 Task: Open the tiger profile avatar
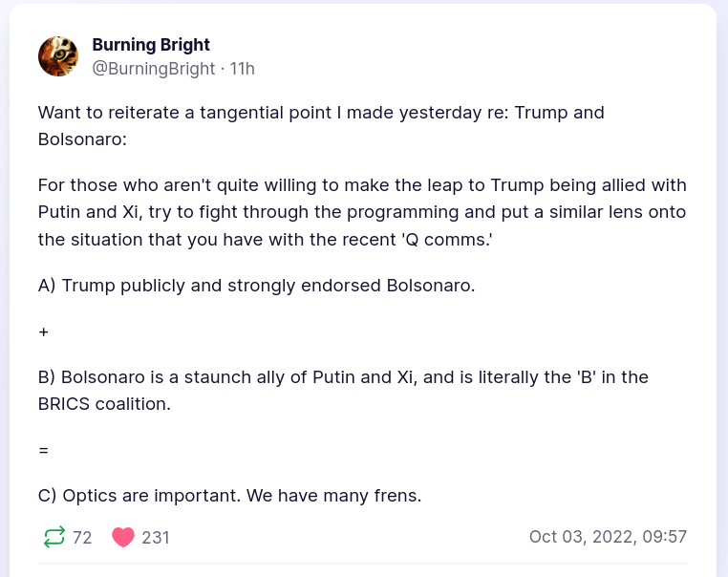point(58,56)
